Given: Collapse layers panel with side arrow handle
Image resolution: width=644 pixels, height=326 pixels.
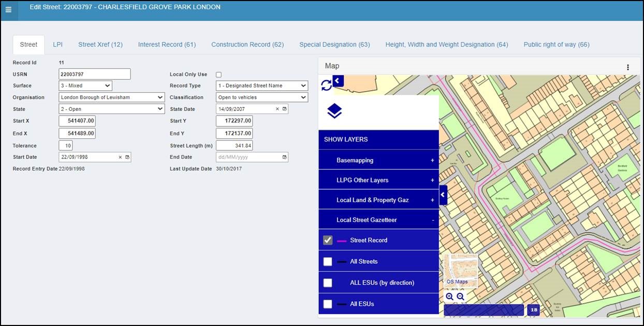Looking at the screenshot, I should coord(443,195).
